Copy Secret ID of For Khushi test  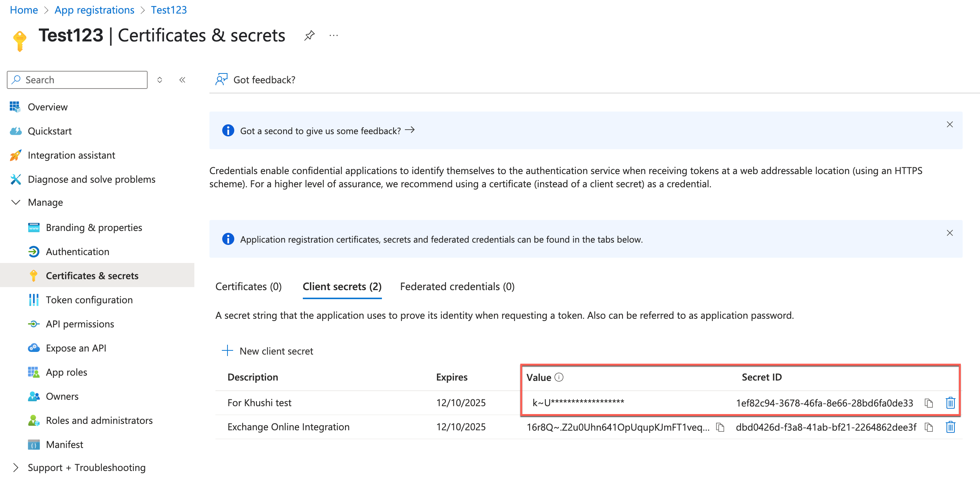tap(929, 403)
